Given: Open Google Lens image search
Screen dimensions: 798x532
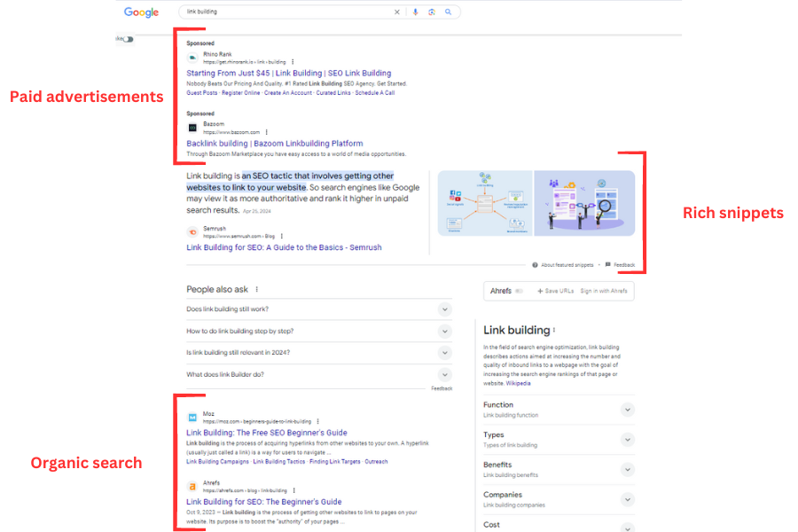Looking at the screenshot, I should coord(432,12).
